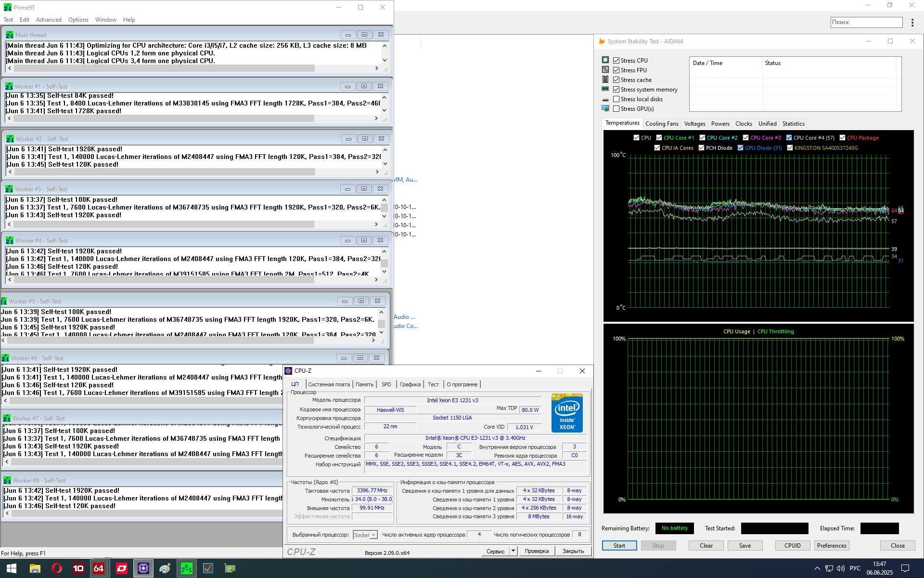Maximize the Worker #2 child window
Screen dimensions: 924x578
365,139
